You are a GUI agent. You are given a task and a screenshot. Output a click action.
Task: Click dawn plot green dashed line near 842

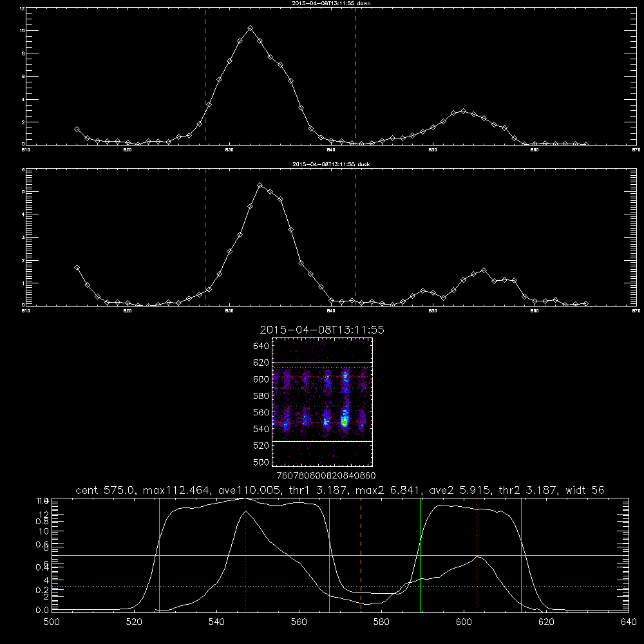click(355, 76)
